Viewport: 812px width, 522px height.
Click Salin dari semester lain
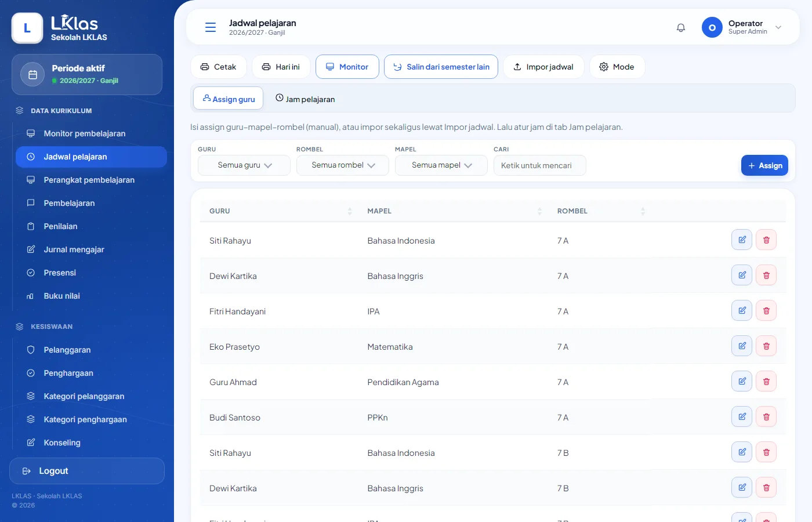point(441,67)
